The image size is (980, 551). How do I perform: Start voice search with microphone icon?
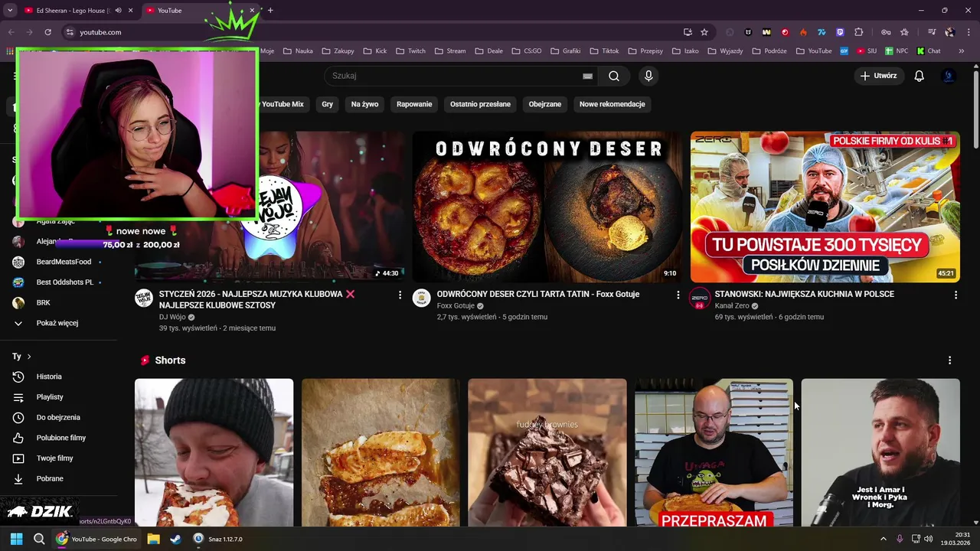pos(648,76)
